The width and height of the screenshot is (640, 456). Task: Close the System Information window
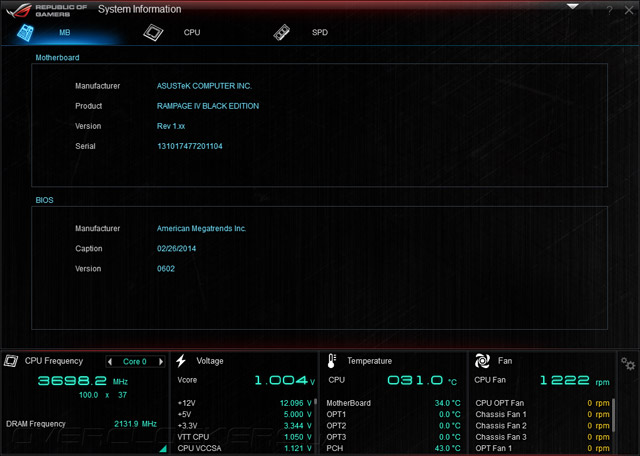click(x=629, y=11)
